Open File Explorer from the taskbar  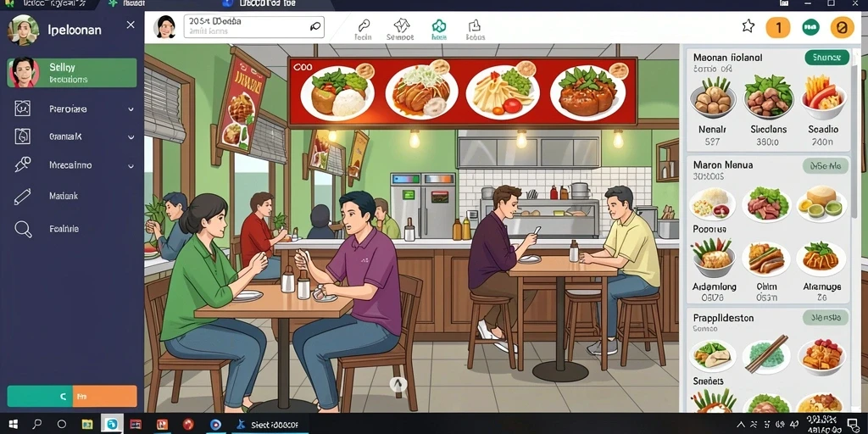pyautogui.click(x=87, y=425)
